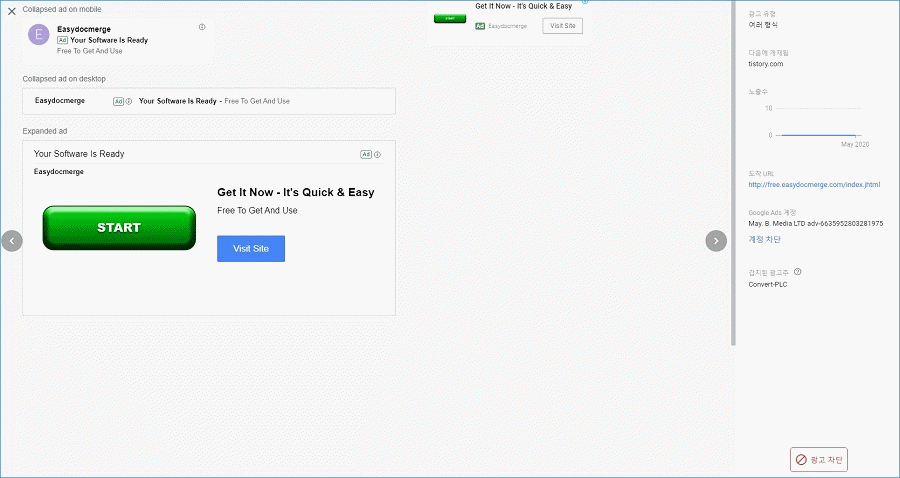Viewport: 900px width, 478px height.
Task: Click the green START button in expanded ad
Action: (x=119, y=228)
